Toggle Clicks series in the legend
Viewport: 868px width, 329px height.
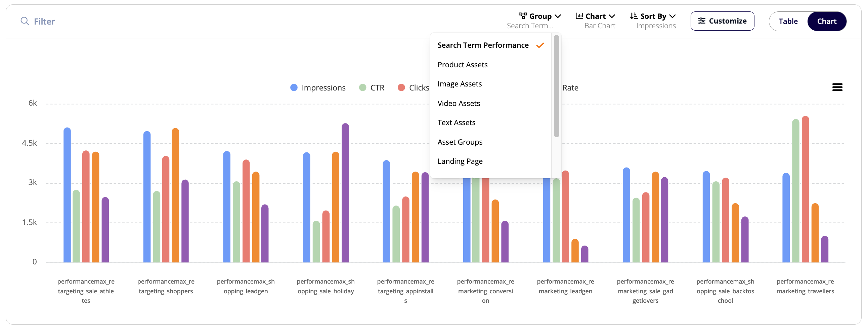tap(414, 88)
